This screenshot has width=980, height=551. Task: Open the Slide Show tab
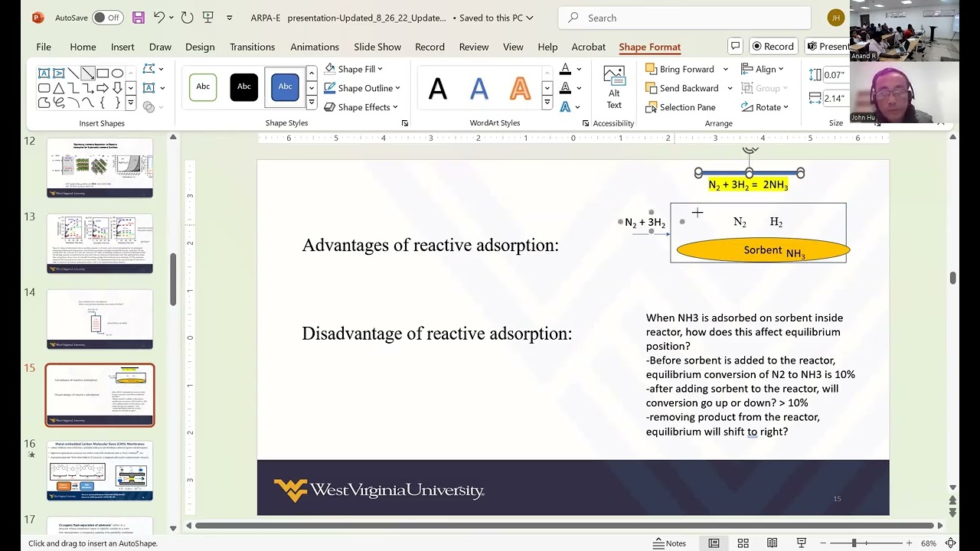click(x=377, y=47)
